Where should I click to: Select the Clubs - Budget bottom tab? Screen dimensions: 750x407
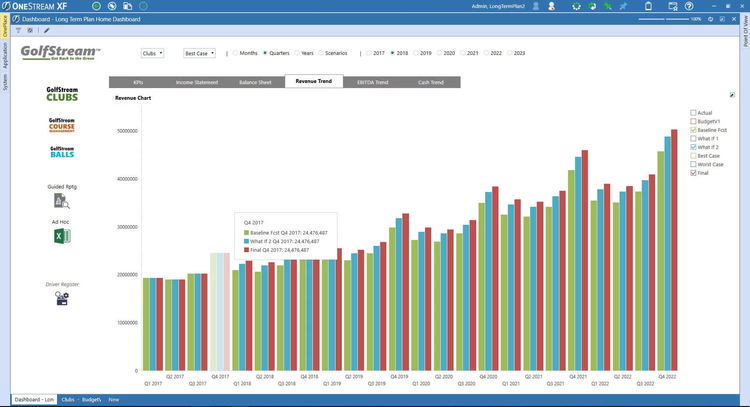81,399
